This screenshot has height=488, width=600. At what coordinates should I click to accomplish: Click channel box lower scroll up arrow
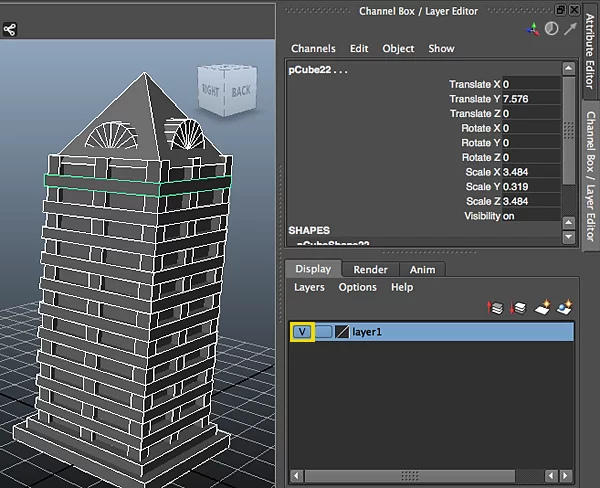point(569,223)
